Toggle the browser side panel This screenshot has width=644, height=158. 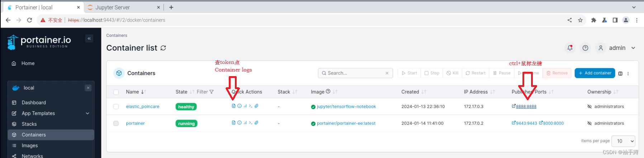615,20
